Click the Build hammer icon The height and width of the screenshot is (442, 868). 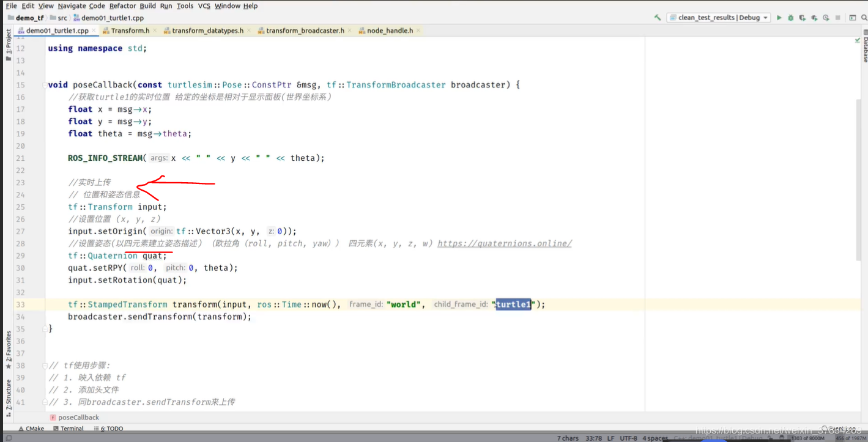658,18
